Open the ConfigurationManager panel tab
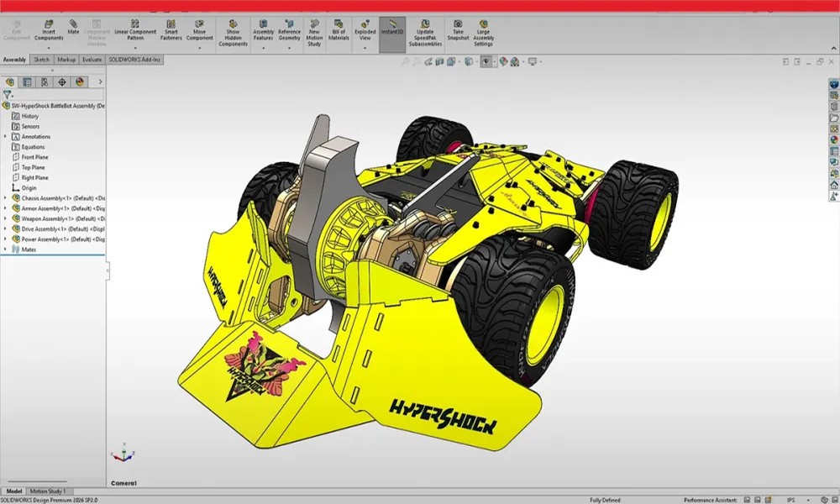840x504 pixels. [x=45, y=81]
